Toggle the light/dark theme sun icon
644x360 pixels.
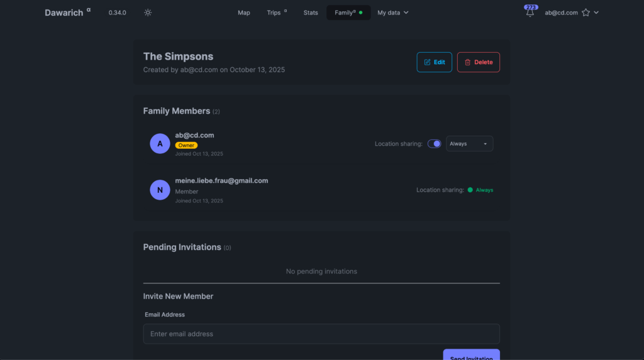click(148, 13)
